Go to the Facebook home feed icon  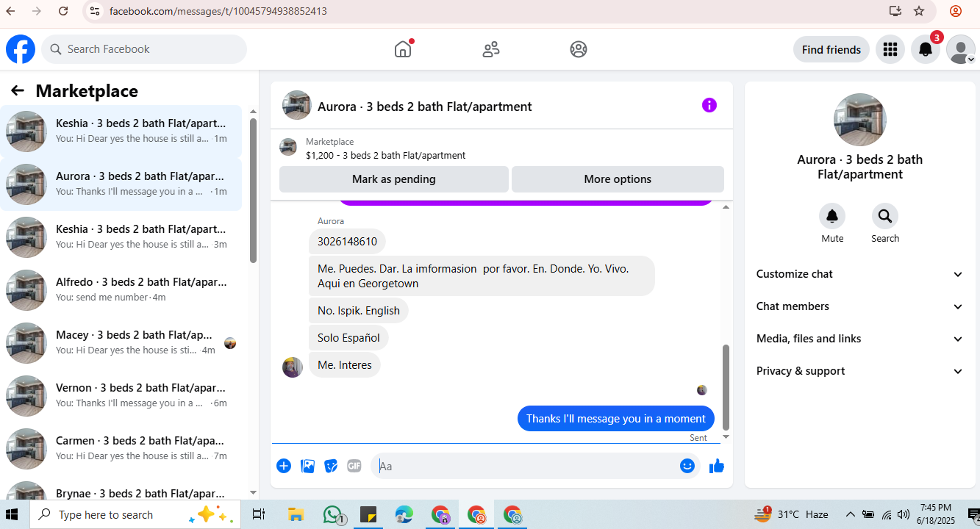(403, 49)
